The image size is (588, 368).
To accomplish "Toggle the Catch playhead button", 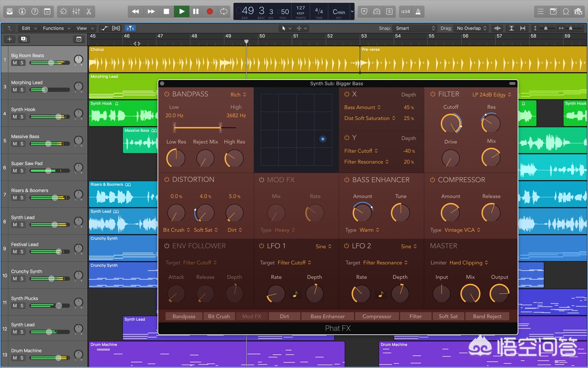I will [130, 28].
